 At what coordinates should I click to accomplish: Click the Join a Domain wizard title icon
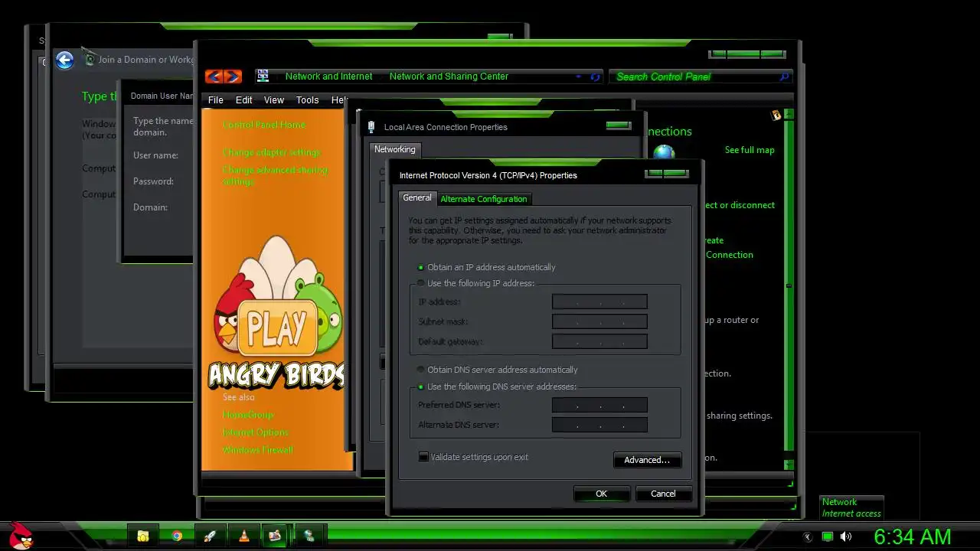point(90,58)
